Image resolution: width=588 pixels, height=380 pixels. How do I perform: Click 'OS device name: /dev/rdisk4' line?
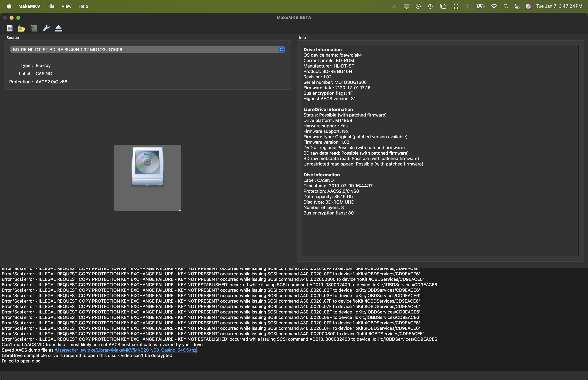point(333,55)
